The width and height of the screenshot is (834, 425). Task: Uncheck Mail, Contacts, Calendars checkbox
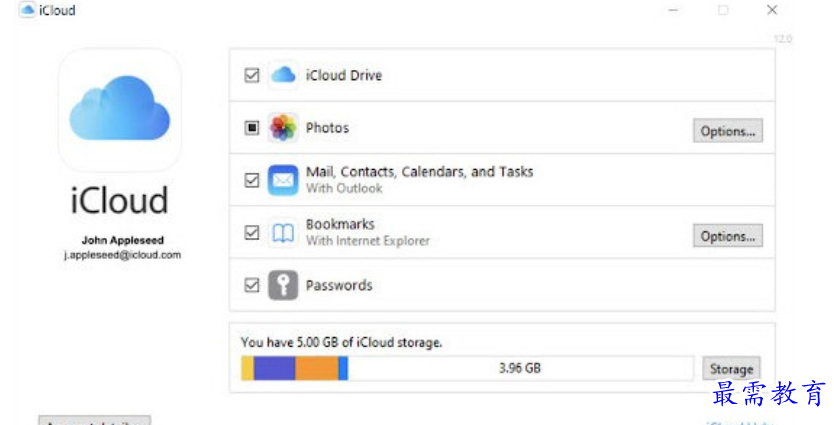(252, 180)
